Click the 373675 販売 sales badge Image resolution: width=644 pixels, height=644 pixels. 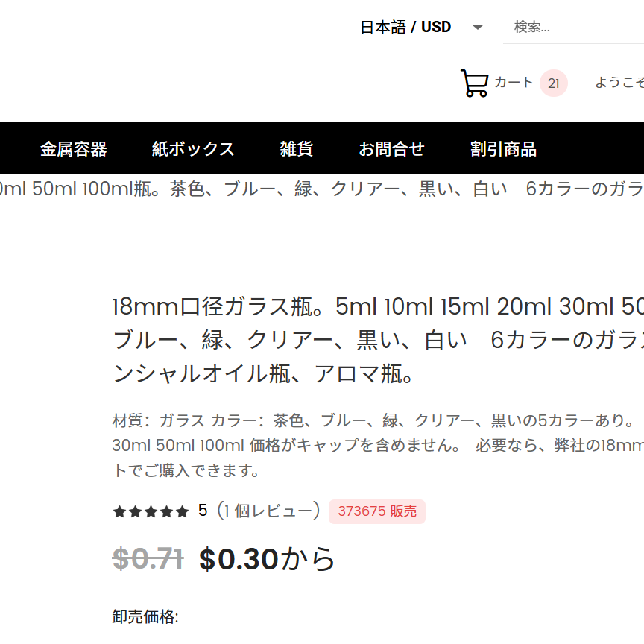(377, 511)
